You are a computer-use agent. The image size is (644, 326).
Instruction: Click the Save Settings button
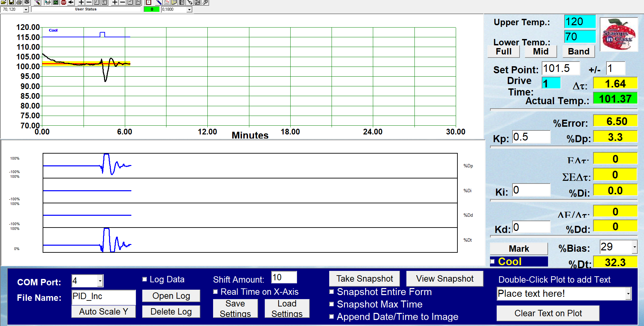[235, 308]
